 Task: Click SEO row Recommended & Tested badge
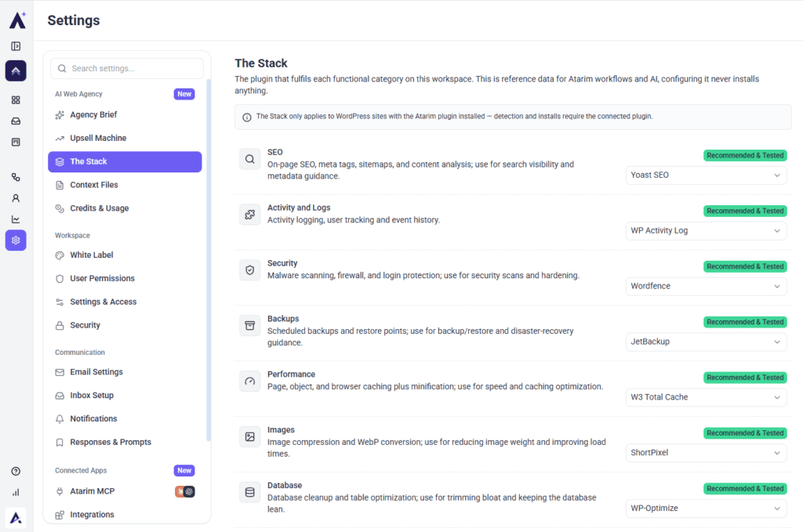click(745, 155)
